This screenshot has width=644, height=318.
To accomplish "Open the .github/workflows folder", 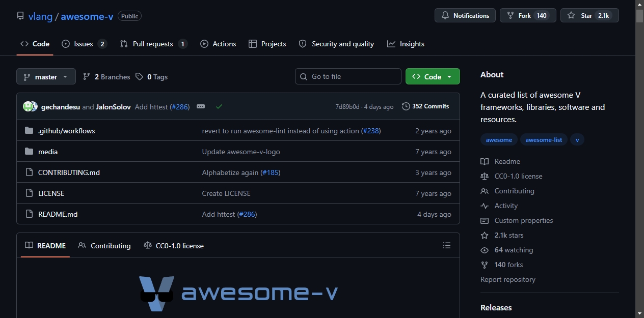I will tap(67, 131).
